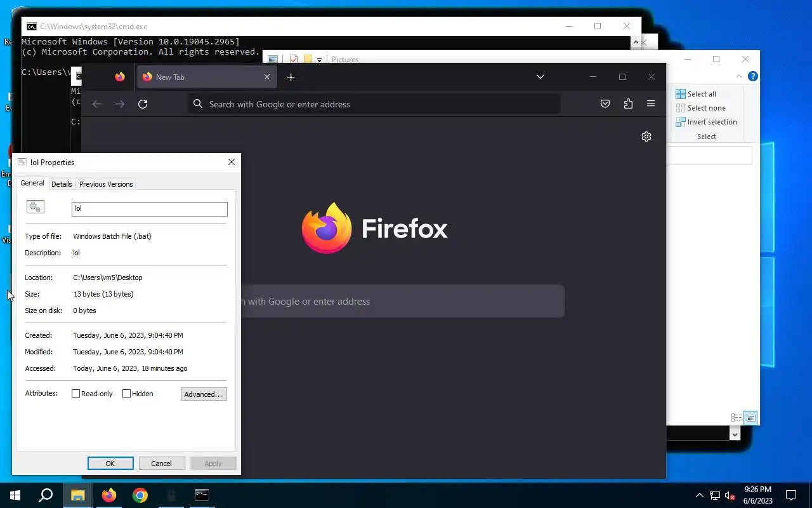The image size is (812, 508).
Task: Click the Location path C:\Users\vm5\Desktop
Action: (108, 277)
